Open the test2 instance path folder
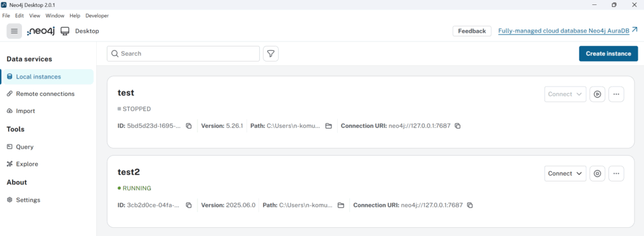Image resolution: width=644 pixels, height=236 pixels. coord(341,205)
